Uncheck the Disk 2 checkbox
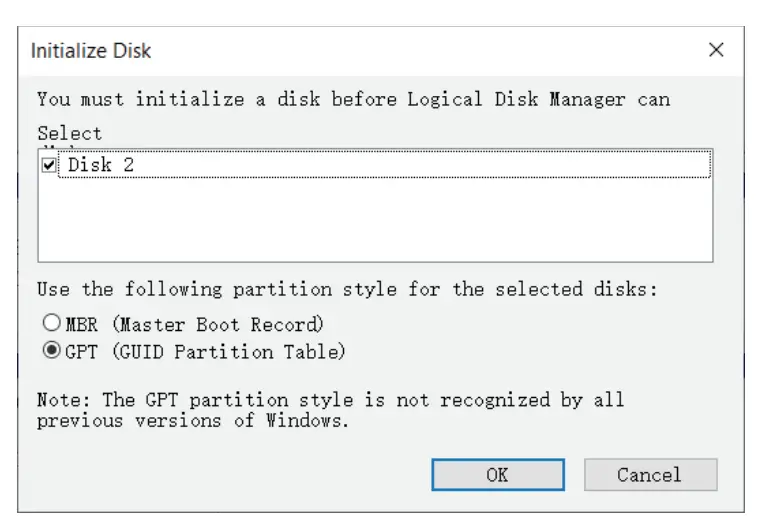 tap(50, 165)
